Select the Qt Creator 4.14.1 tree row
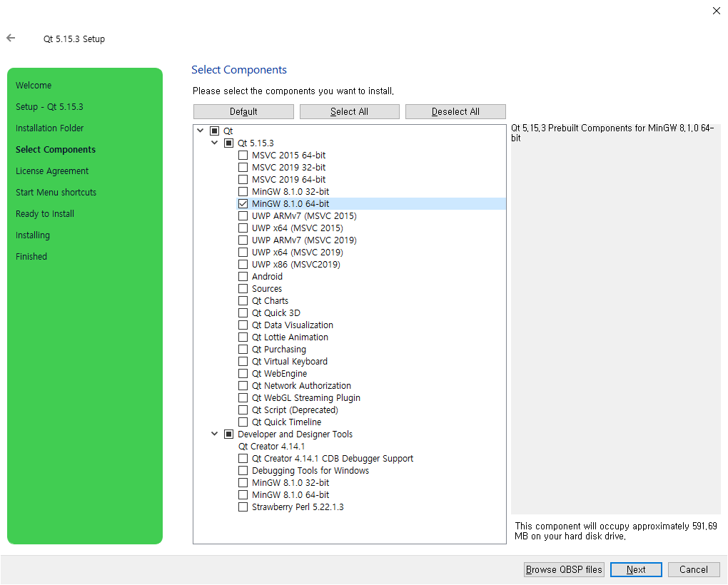This screenshot has height=585, width=728. tap(272, 447)
